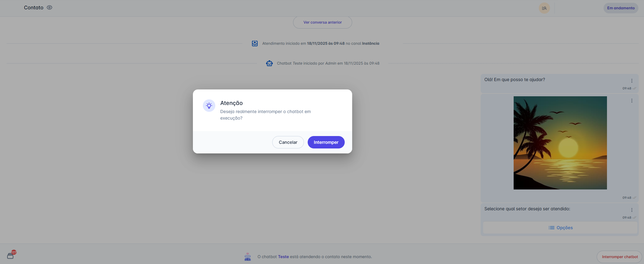Image resolution: width=644 pixels, height=264 pixels.
Task: Click the robot avatar in bottom status bar
Action: coord(248,257)
